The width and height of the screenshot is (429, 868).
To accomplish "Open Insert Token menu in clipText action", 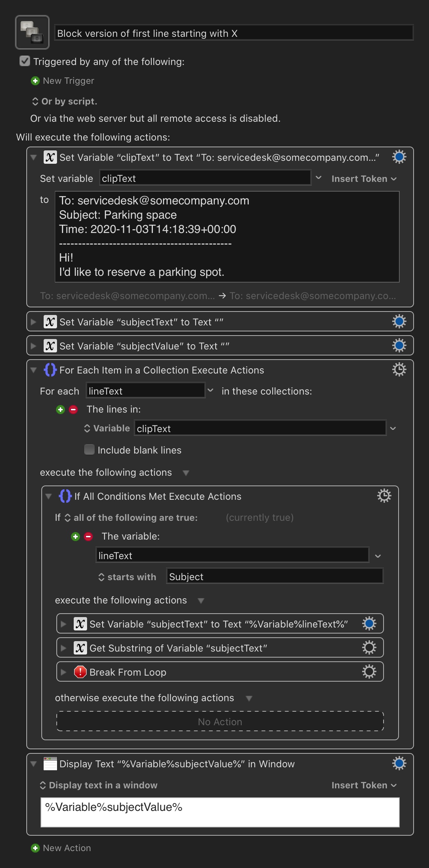I will tap(364, 179).
